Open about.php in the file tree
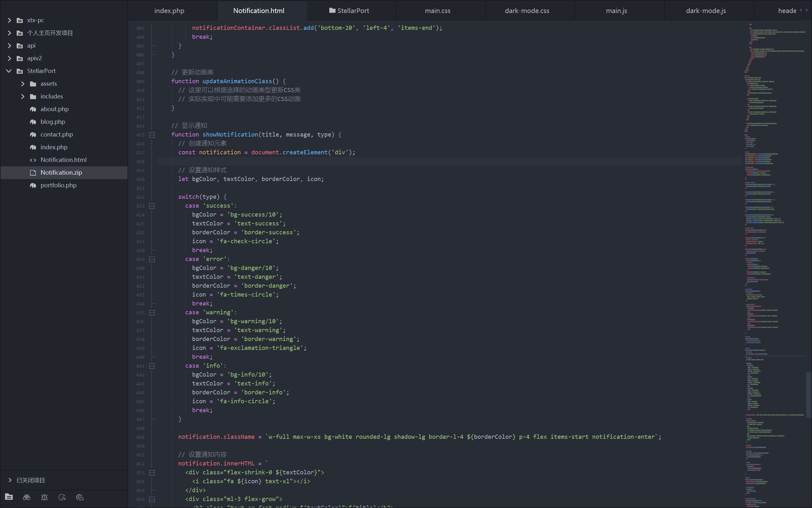Image resolution: width=812 pixels, height=508 pixels. point(64,109)
